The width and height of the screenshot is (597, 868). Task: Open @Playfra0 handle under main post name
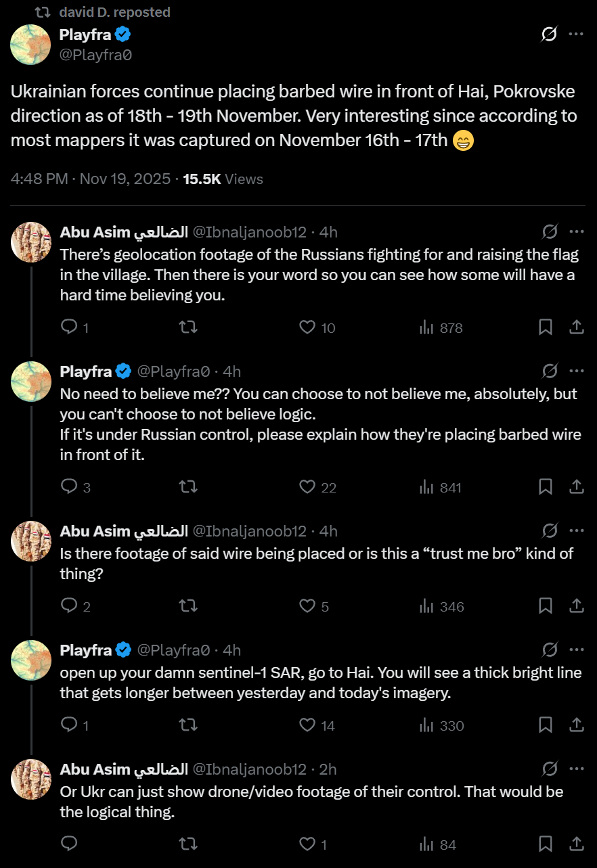(95, 55)
